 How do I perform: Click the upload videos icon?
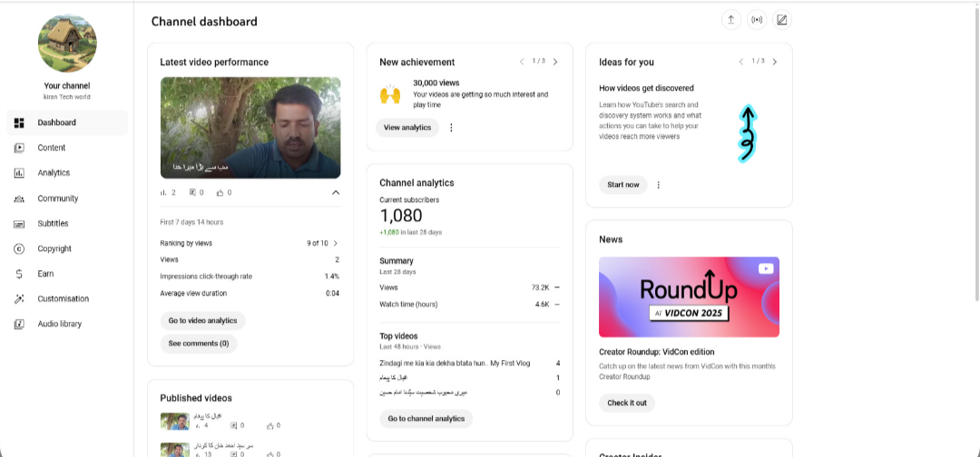730,20
